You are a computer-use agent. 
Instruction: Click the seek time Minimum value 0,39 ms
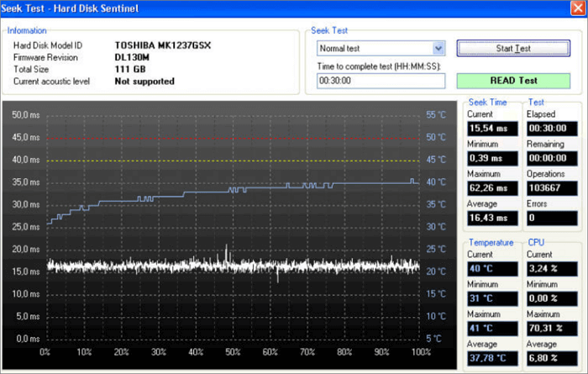(491, 157)
